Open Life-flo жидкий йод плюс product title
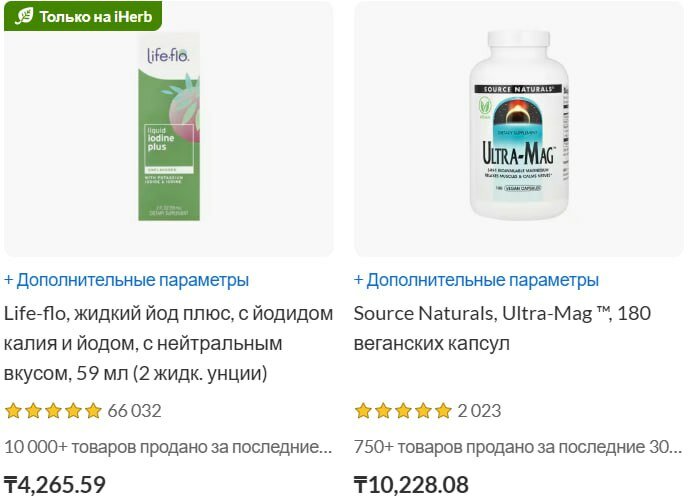 click(168, 343)
